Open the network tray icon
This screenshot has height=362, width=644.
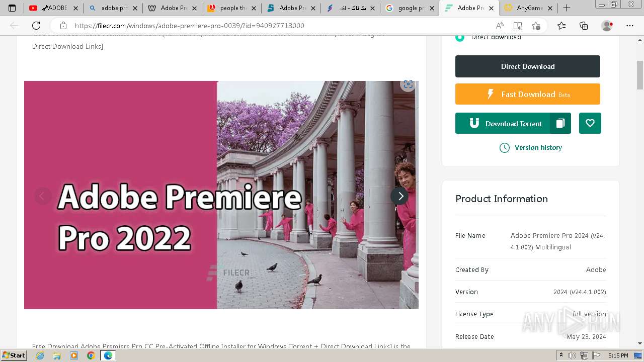point(584,355)
